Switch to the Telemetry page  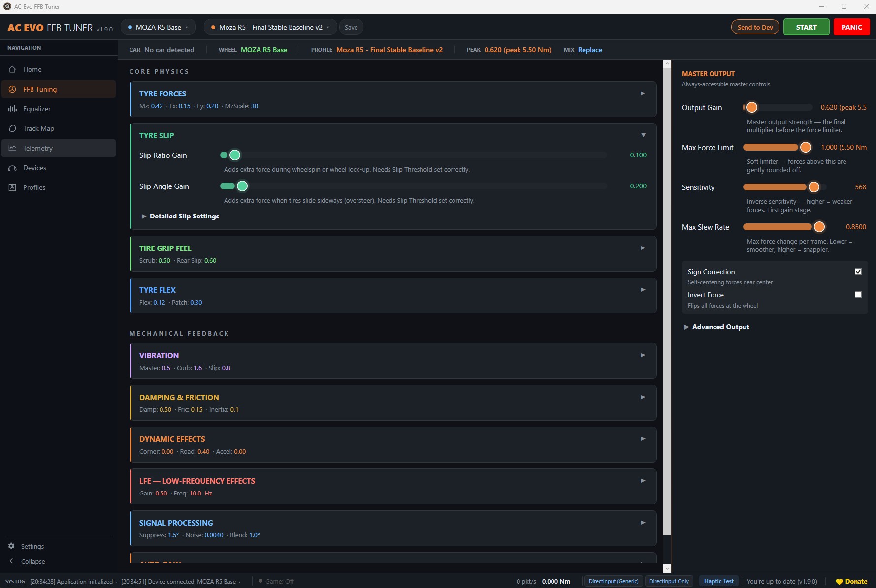click(x=59, y=148)
